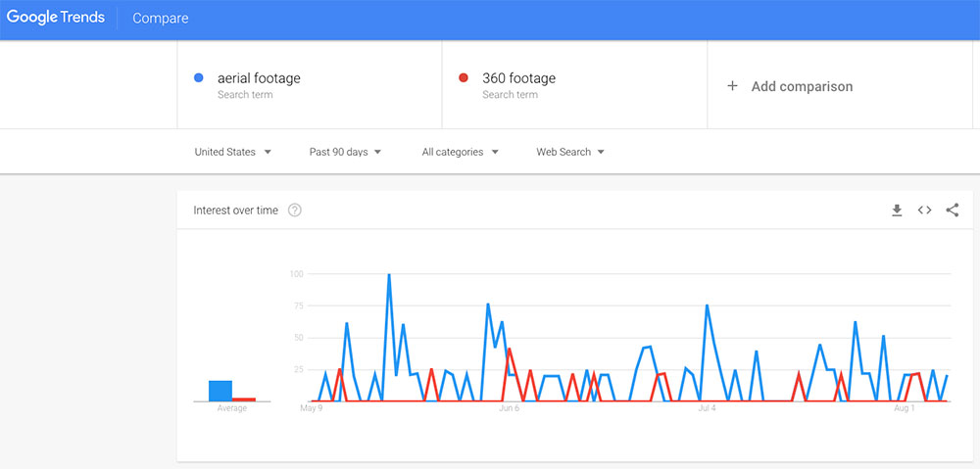The image size is (980, 469).
Task: Open the Past 90 days dropdown
Action: click(x=345, y=152)
